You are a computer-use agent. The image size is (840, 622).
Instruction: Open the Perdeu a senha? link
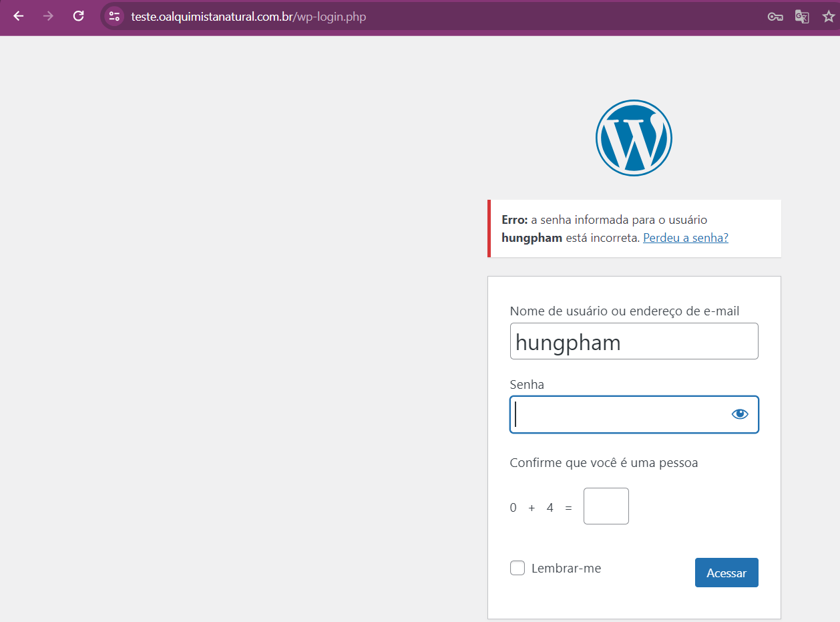(686, 237)
